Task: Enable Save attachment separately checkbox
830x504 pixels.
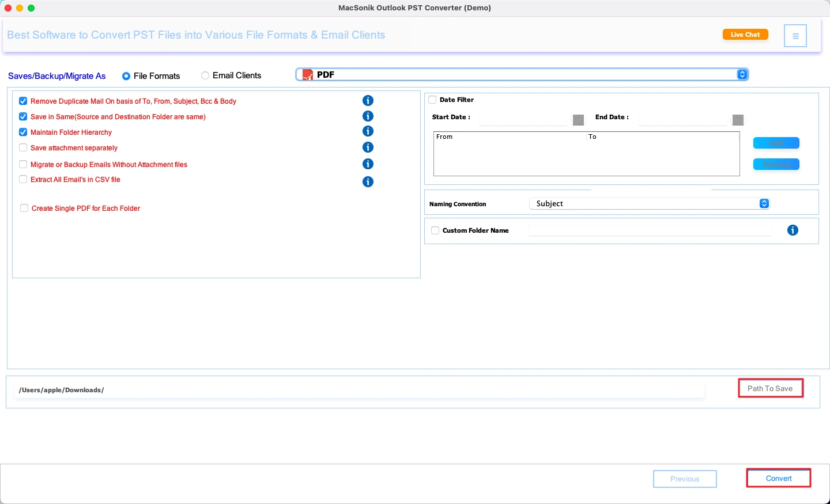Action: coord(23,147)
